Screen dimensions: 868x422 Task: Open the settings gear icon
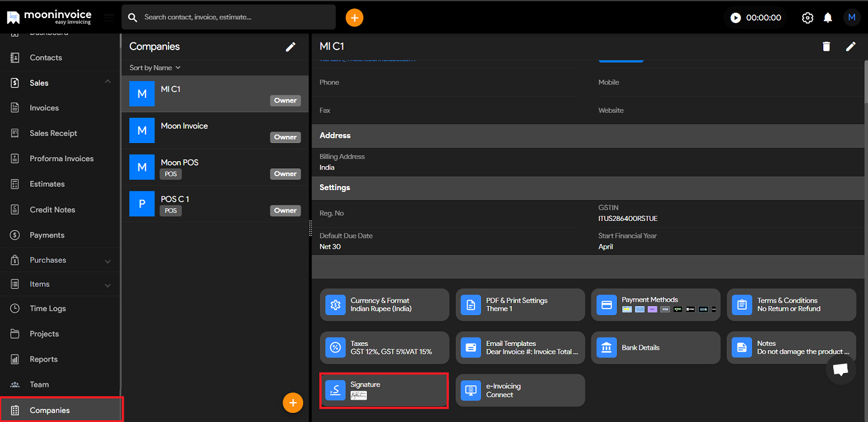(x=807, y=18)
